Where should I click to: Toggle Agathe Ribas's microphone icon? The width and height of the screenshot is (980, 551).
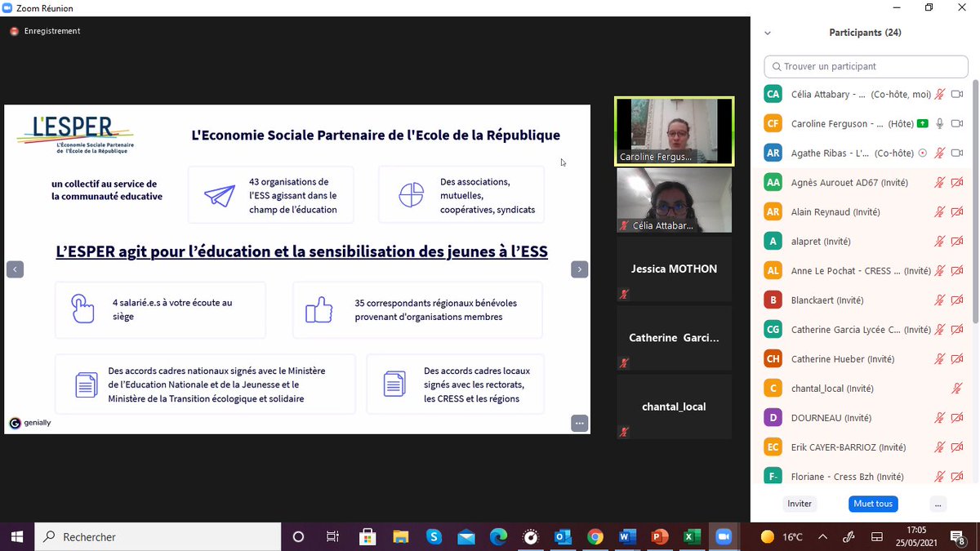click(x=940, y=153)
